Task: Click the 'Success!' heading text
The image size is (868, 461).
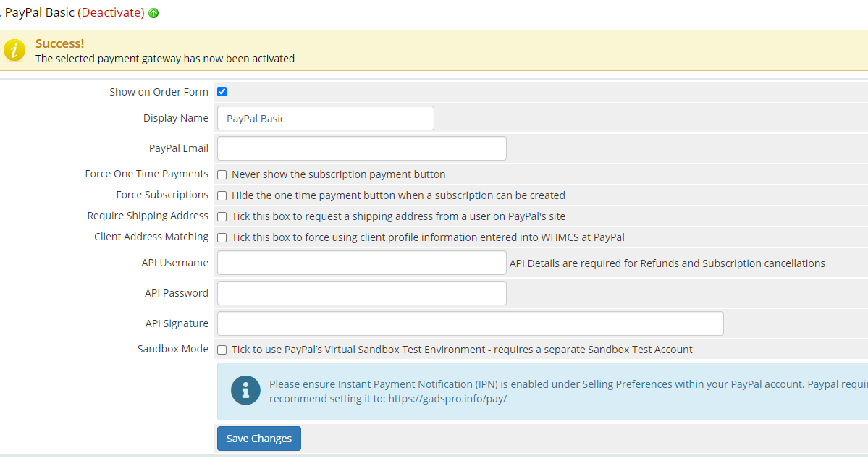Action: pyautogui.click(x=60, y=43)
